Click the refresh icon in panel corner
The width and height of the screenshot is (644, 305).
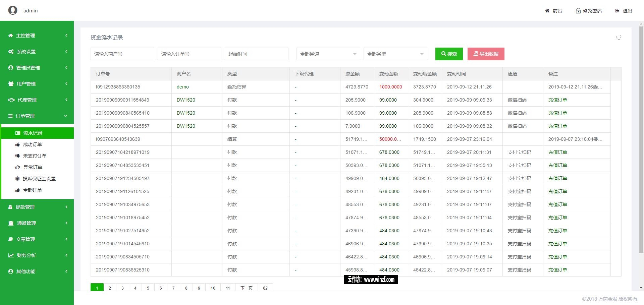(619, 37)
